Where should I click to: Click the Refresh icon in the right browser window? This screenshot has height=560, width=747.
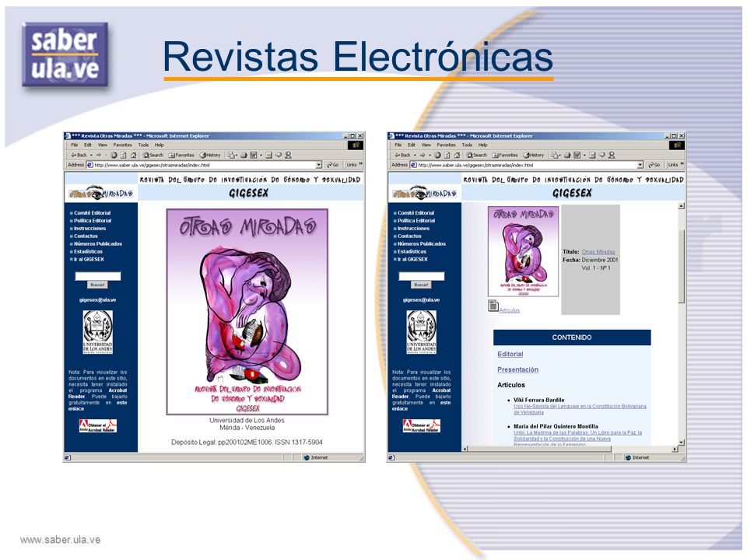click(x=447, y=155)
